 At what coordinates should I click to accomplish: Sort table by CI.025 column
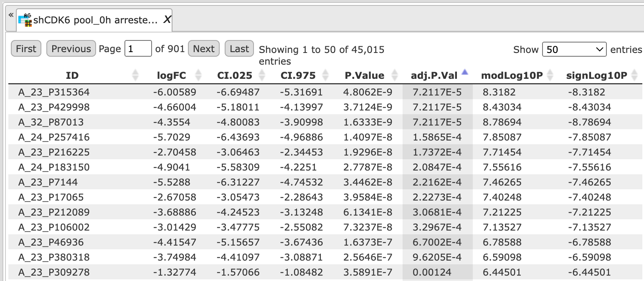[x=262, y=75]
